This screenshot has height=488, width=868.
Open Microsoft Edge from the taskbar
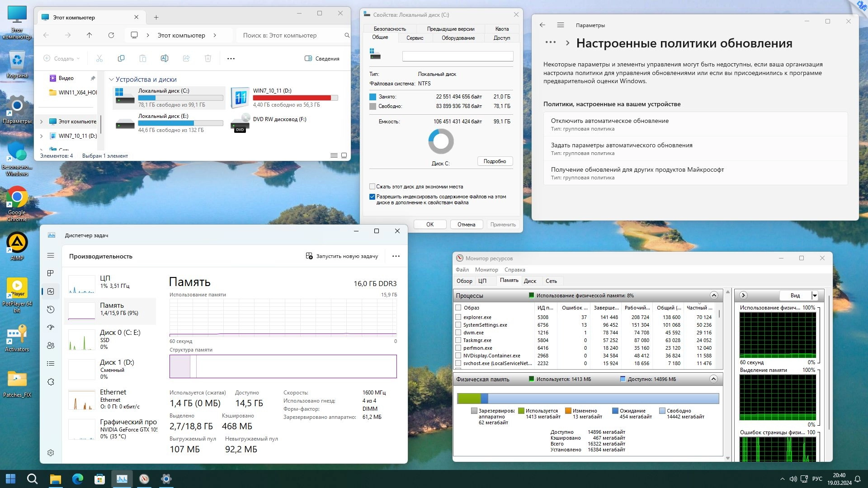click(78, 479)
